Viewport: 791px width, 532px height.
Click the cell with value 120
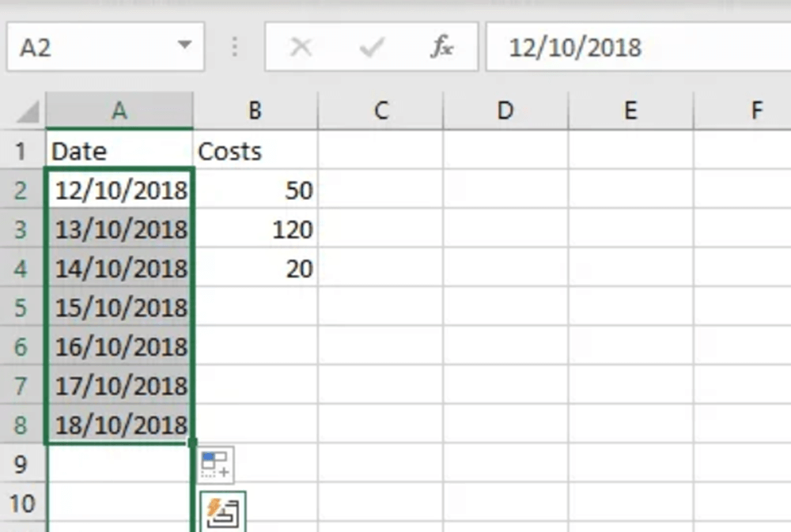(x=255, y=230)
